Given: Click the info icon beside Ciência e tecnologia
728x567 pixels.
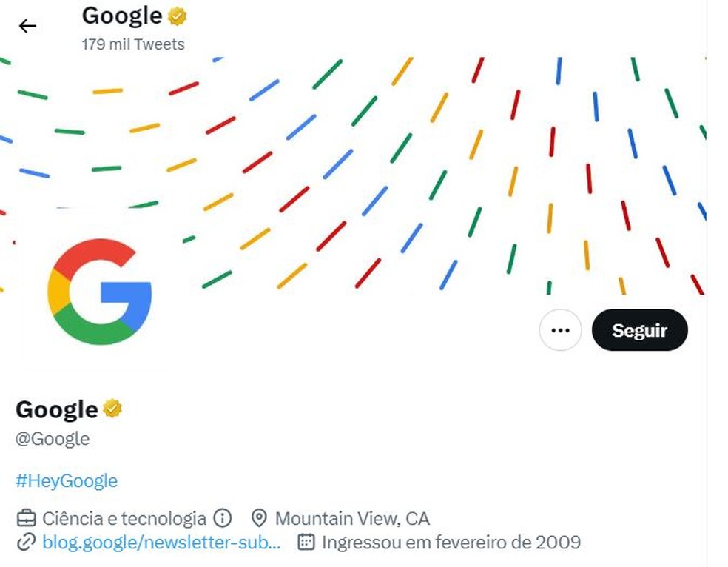Looking at the screenshot, I should click(222, 518).
